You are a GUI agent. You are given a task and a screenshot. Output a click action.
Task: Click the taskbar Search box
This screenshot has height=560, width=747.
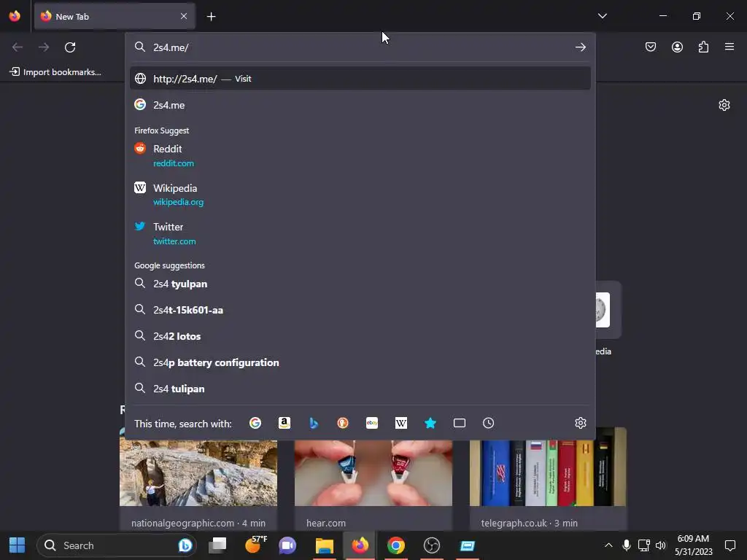pyautogui.click(x=117, y=545)
